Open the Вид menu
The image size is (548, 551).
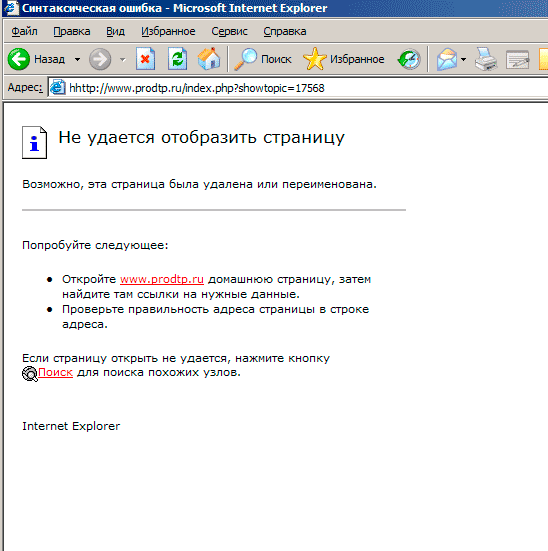click(x=115, y=31)
